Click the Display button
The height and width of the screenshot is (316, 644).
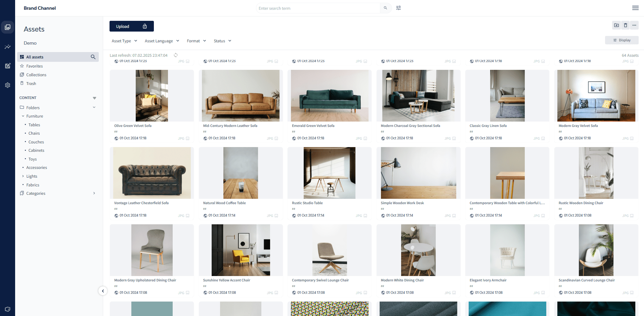tap(621, 40)
